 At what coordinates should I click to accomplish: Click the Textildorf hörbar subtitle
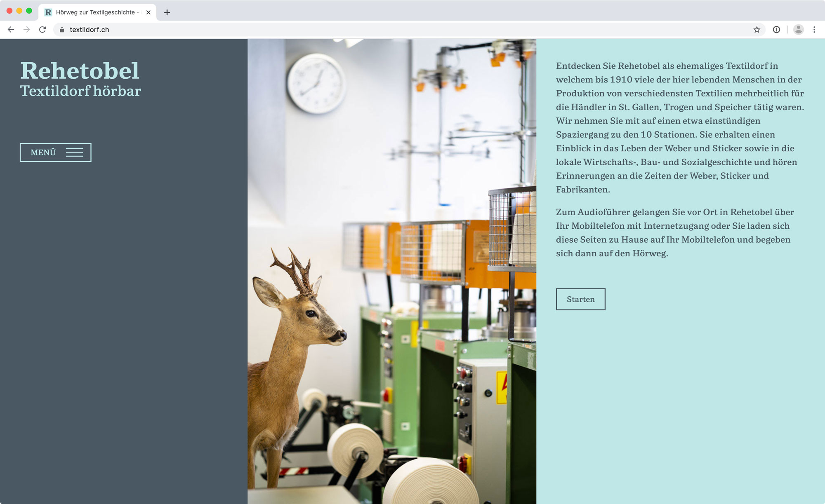pyautogui.click(x=80, y=91)
